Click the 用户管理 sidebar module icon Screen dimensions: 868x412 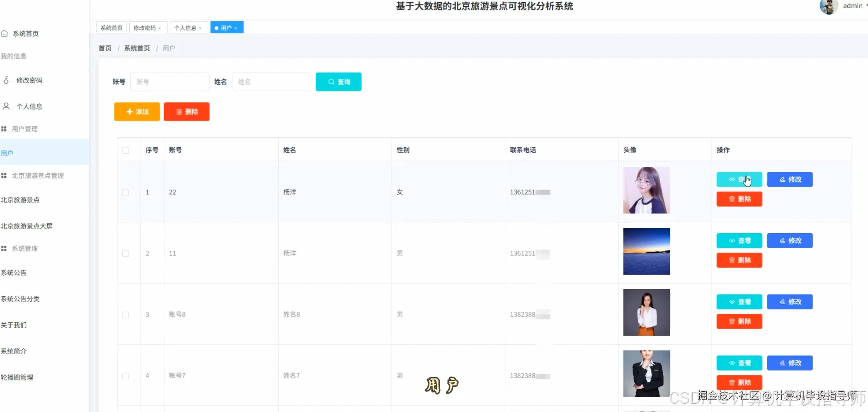[x=4, y=129]
